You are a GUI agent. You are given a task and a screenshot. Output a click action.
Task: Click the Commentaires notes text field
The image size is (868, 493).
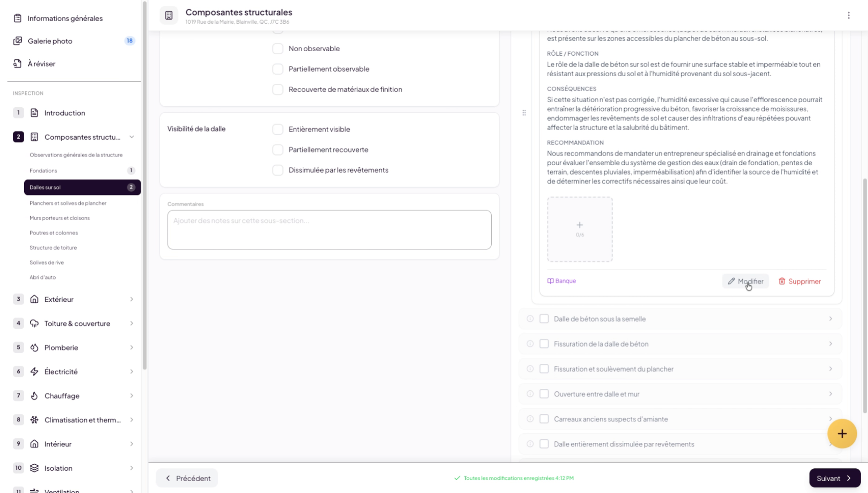[329, 230]
